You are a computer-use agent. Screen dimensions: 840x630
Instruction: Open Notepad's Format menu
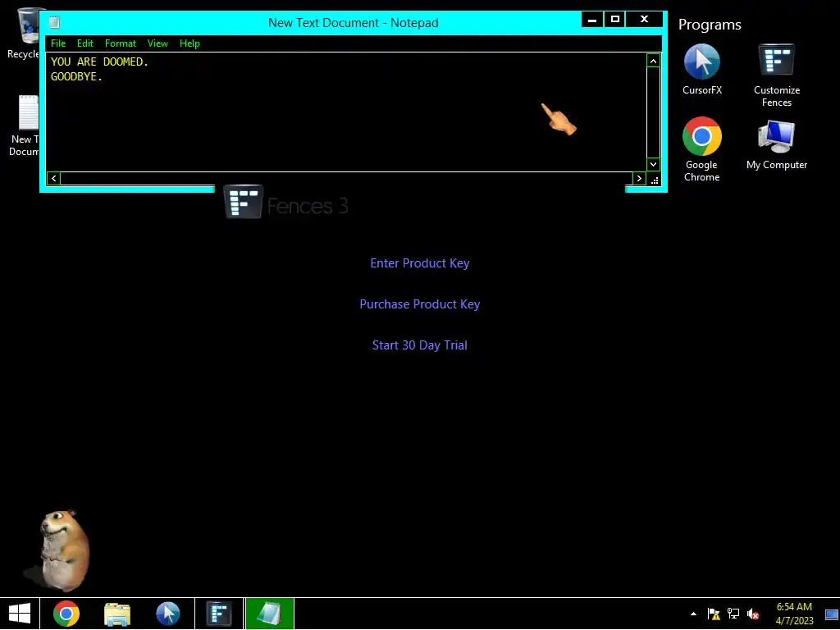[x=121, y=43]
